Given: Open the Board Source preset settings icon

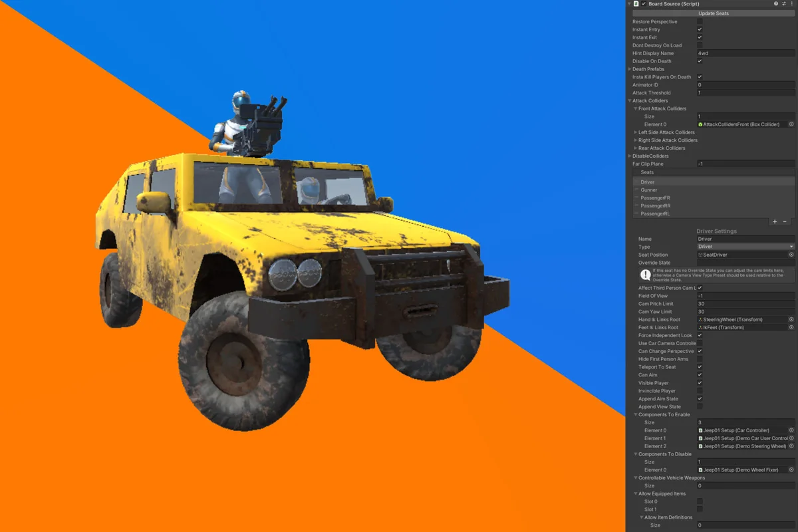Looking at the screenshot, I should tap(783, 4).
